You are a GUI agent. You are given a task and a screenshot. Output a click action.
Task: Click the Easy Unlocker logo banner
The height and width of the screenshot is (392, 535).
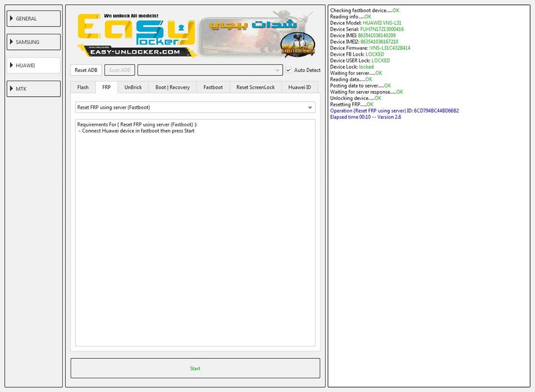137,35
